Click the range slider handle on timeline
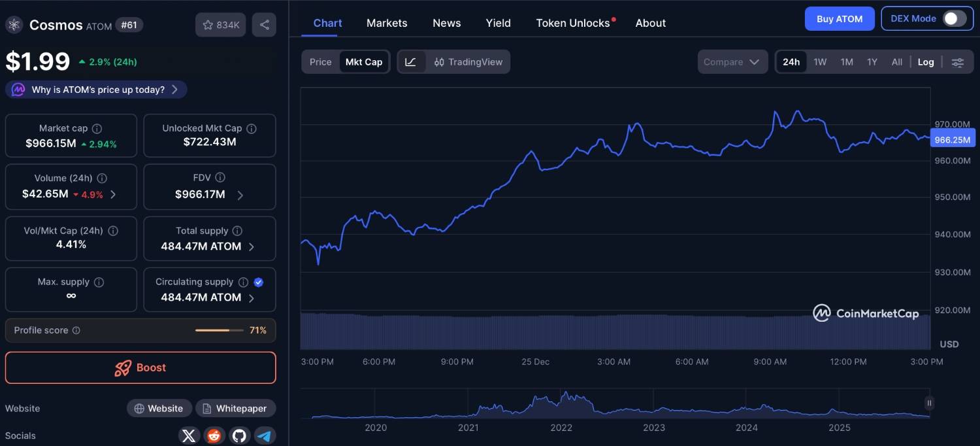This screenshot has height=446, width=980. (x=928, y=403)
